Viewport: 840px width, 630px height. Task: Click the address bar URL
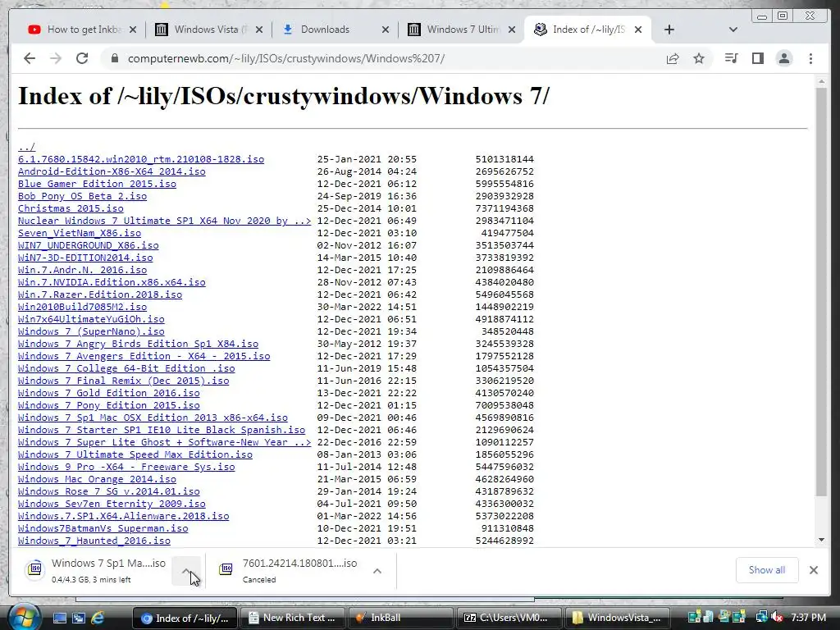pyautogui.click(x=286, y=58)
